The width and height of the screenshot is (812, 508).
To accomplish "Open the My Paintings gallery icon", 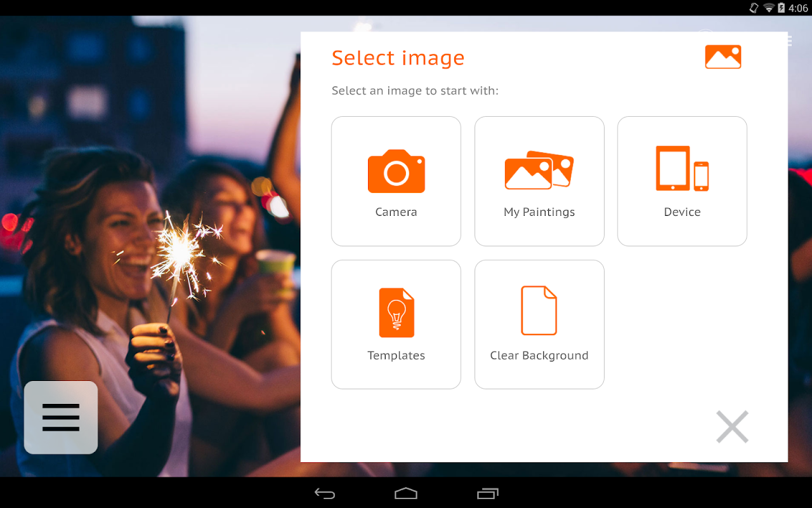I will point(539,170).
